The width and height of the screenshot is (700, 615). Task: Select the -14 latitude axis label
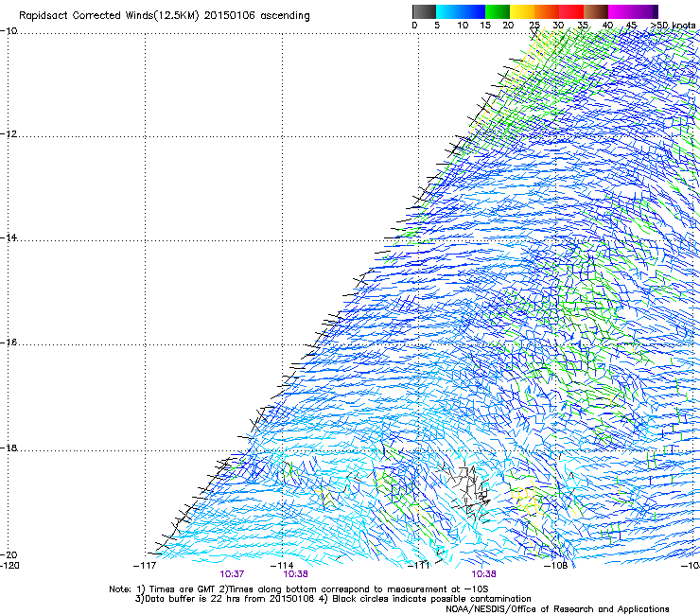click(x=9, y=237)
